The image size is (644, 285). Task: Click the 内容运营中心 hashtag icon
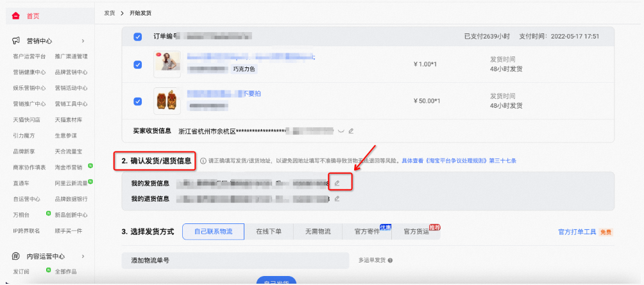15,256
